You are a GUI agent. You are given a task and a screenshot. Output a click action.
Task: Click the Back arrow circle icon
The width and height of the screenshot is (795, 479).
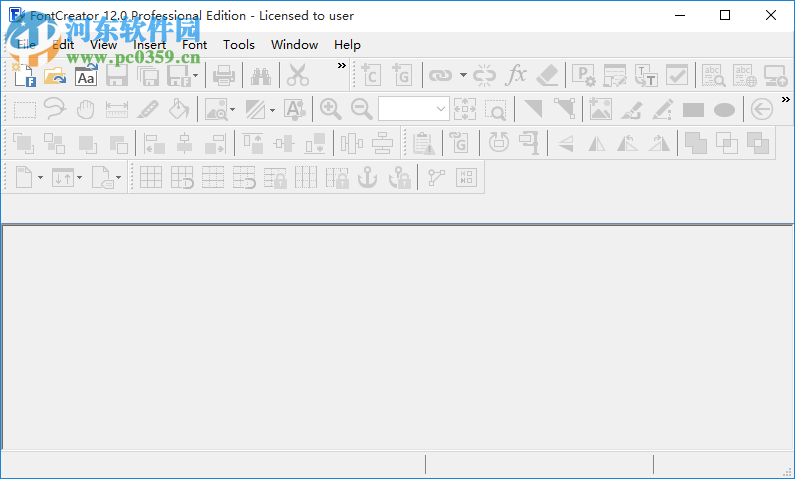point(762,109)
